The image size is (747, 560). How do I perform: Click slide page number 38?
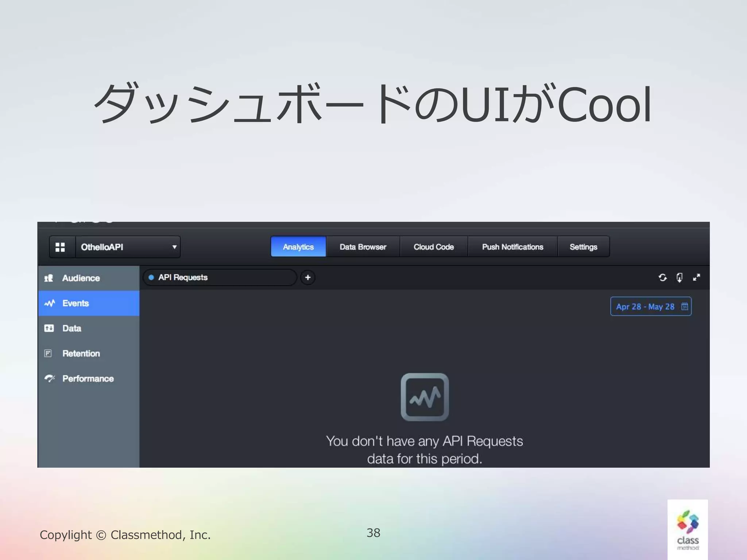coord(373,533)
